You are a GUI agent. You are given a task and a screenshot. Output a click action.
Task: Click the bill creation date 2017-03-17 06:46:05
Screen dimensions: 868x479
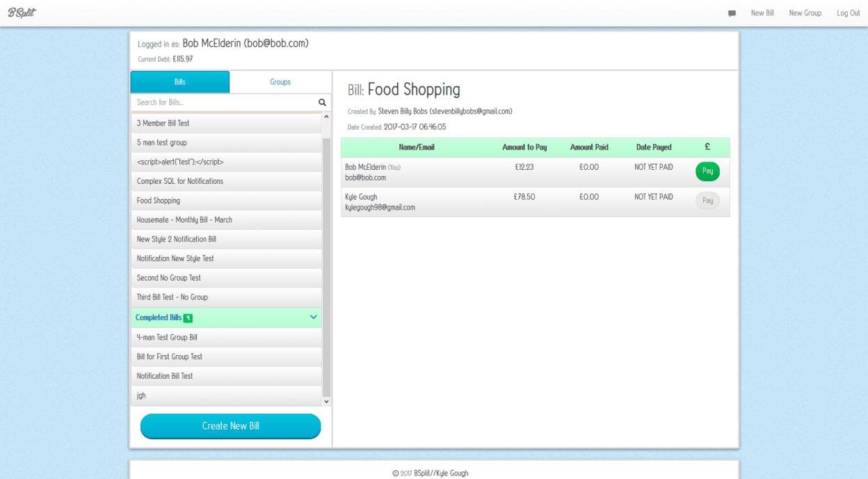coord(415,127)
